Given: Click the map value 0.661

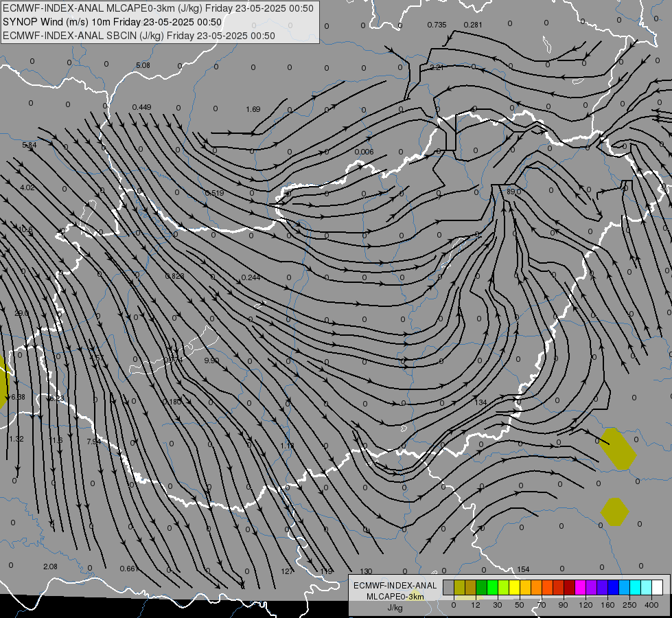Looking at the screenshot, I should click(129, 569).
